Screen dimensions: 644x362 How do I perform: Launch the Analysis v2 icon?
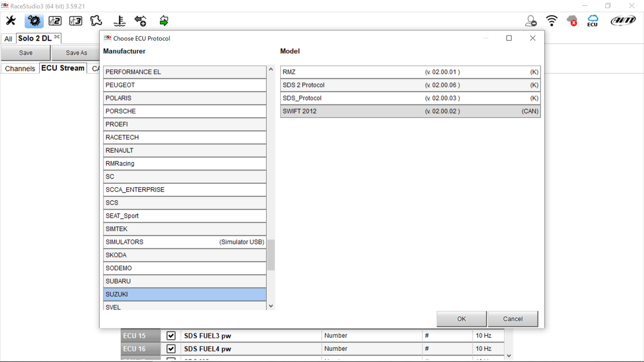(55, 21)
